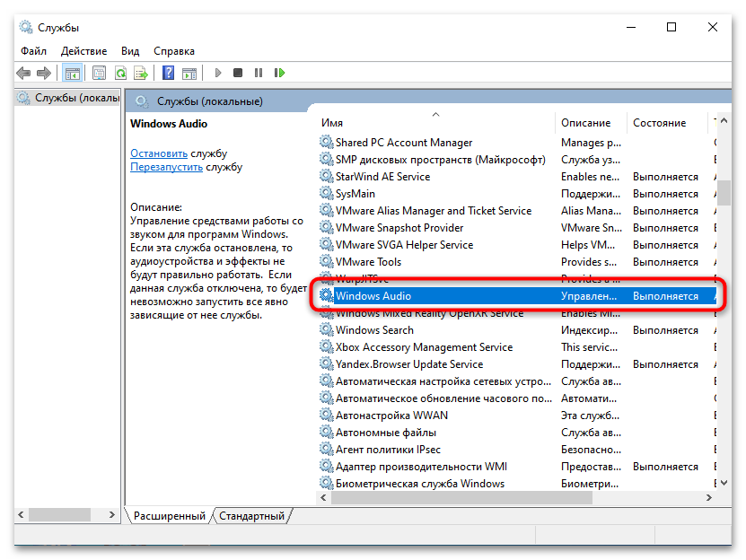746x560 pixels.
Task: Select the VMware SVGA Helper Service row
Action: [517, 245]
